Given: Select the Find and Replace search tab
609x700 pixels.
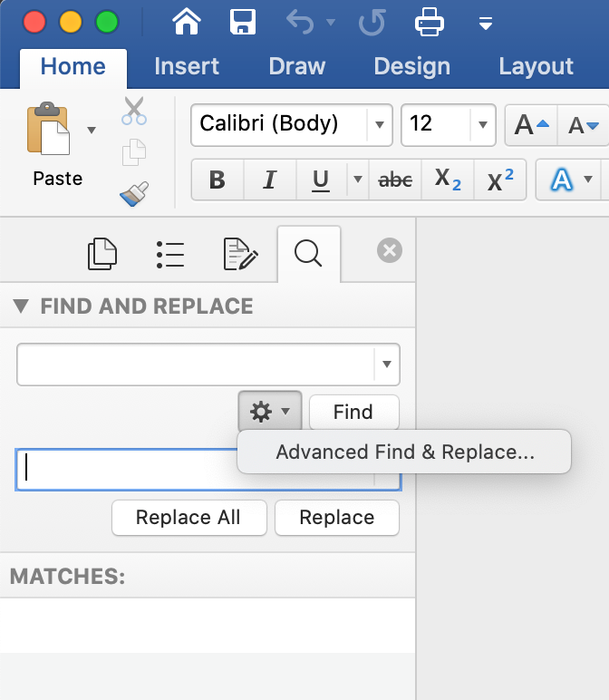Looking at the screenshot, I should pyautogui.click(x=309, y=254).
